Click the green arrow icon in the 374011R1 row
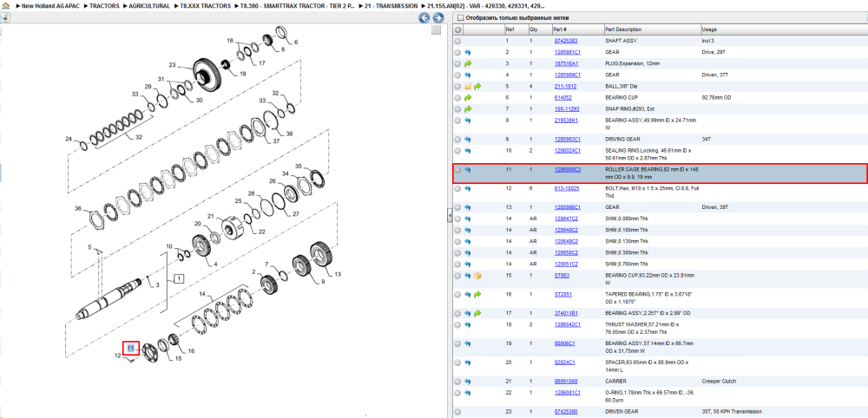 click(477, 313)
